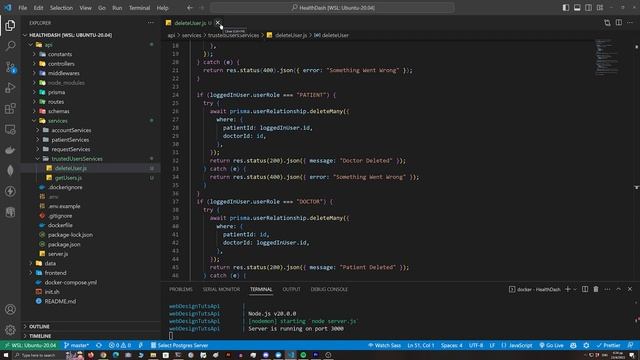Click Watch Sass in status bar
The height and width of the screenshot is (360, 640).
[384, 345]
